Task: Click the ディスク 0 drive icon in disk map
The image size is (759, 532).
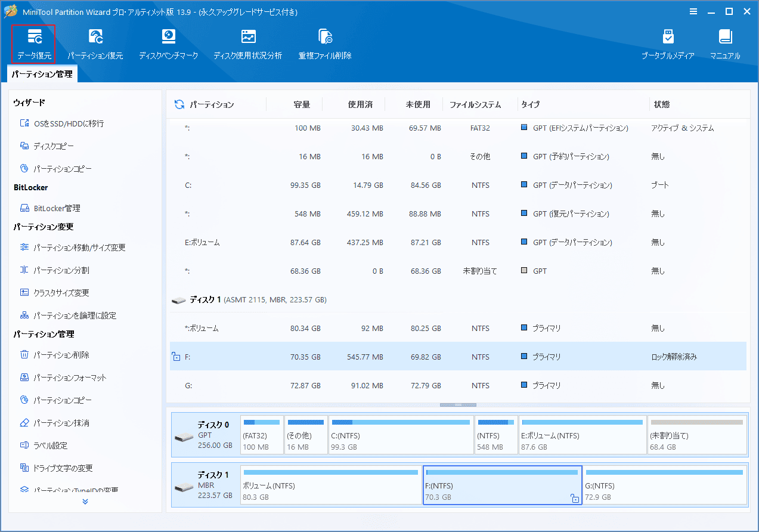Action: pos(184,438)
